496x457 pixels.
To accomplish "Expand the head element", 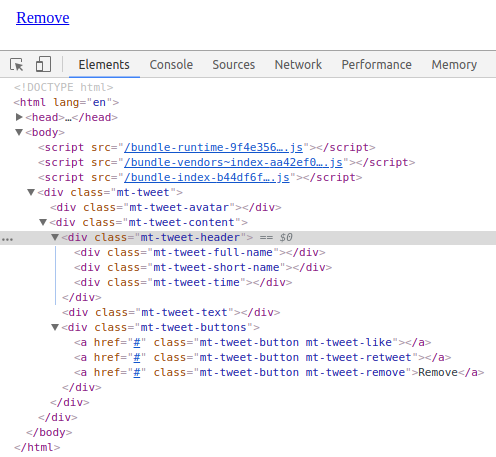I will pyautogui.click(x=19, y=117).
